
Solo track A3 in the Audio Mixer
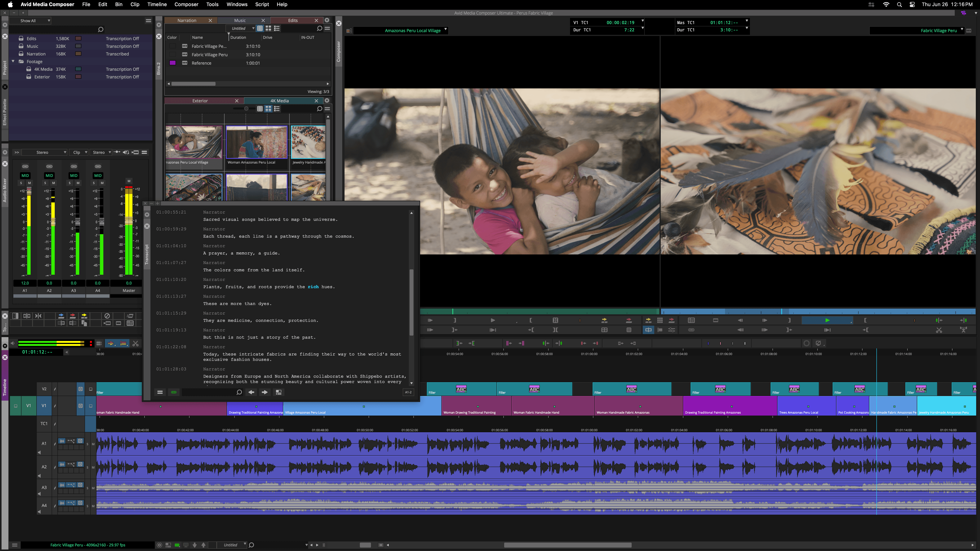click(70, 183)
